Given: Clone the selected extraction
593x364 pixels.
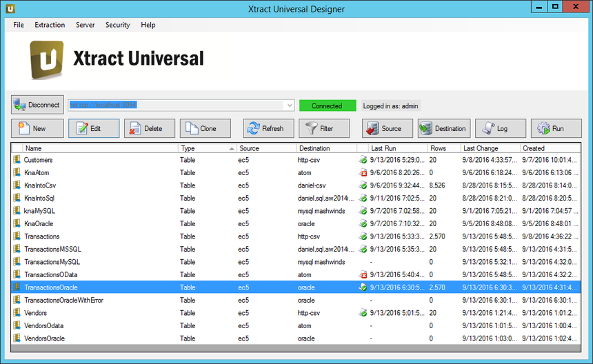Looking at the screenshot, I should [x=205, y=128].
